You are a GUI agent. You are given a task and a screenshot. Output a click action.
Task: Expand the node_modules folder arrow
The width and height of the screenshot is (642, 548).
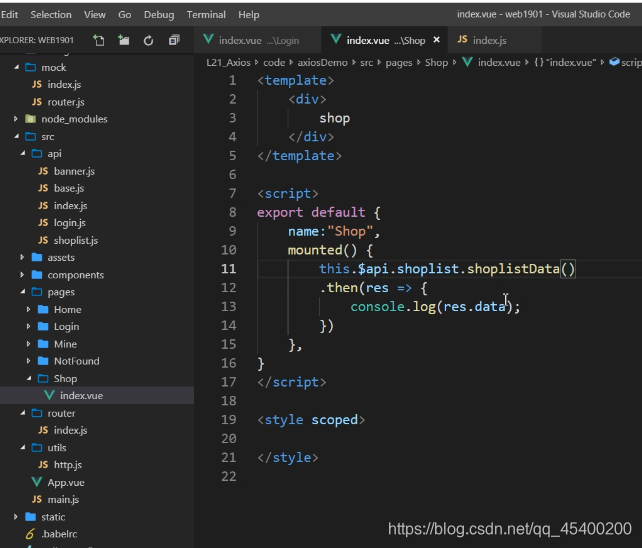16,119
